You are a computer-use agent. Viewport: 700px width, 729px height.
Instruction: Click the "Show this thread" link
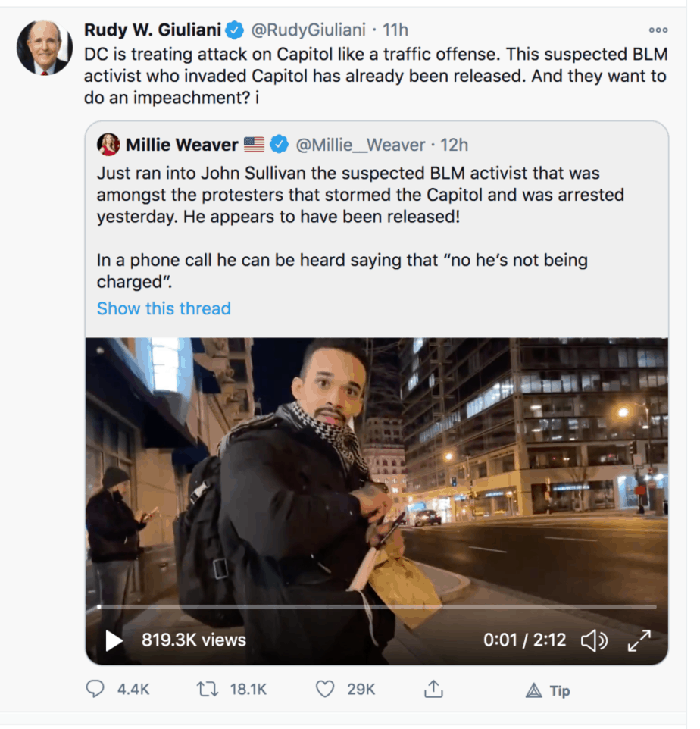click(x=164, y=308)
